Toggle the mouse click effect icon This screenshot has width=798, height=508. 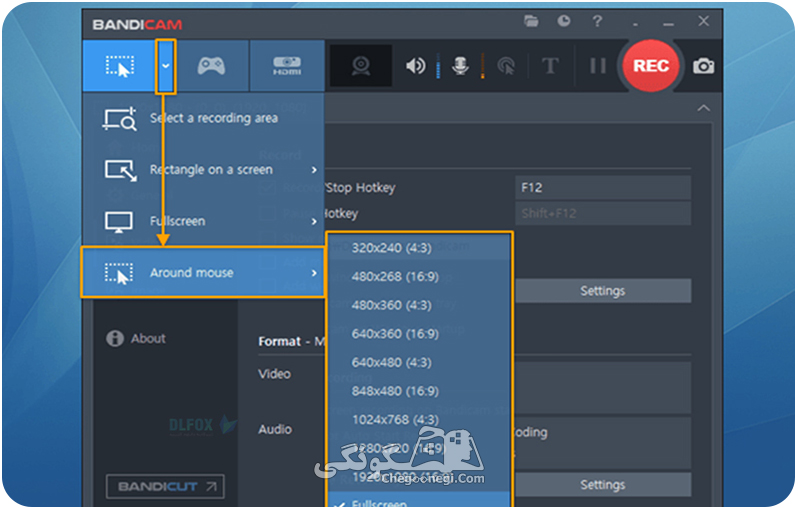(506, 66)
